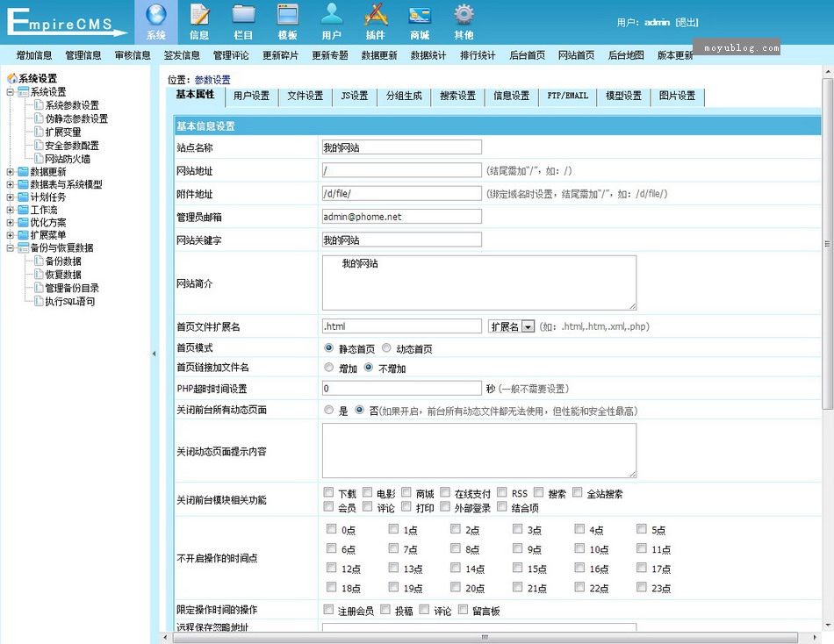Enable the 电影 checkbox
The image size is (834, 644).
(367, 493)
